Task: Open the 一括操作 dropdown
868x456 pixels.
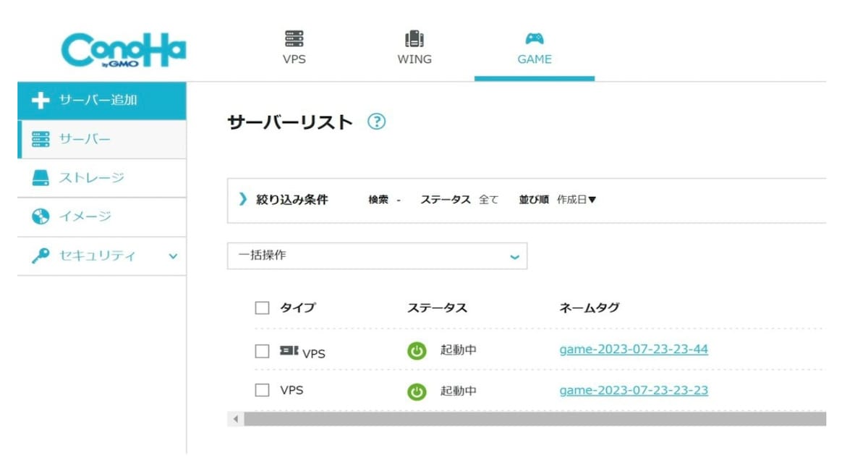Action: coord(377,256)
